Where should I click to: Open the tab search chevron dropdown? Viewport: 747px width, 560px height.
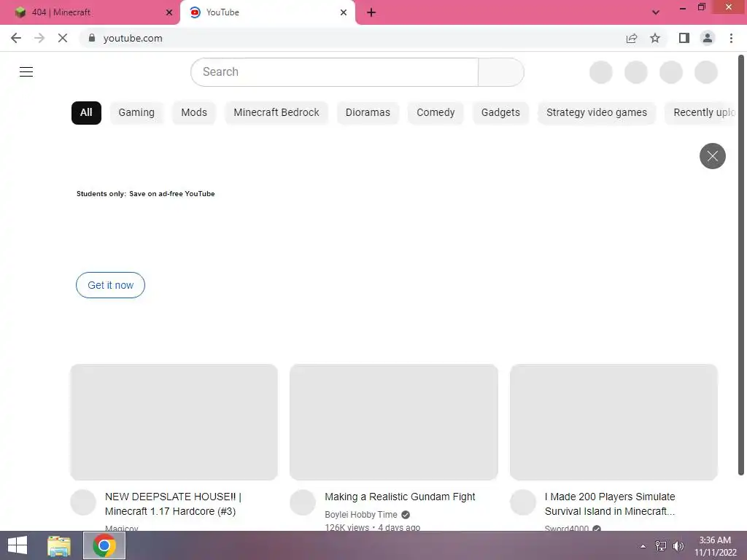click(x=656, y=12)
